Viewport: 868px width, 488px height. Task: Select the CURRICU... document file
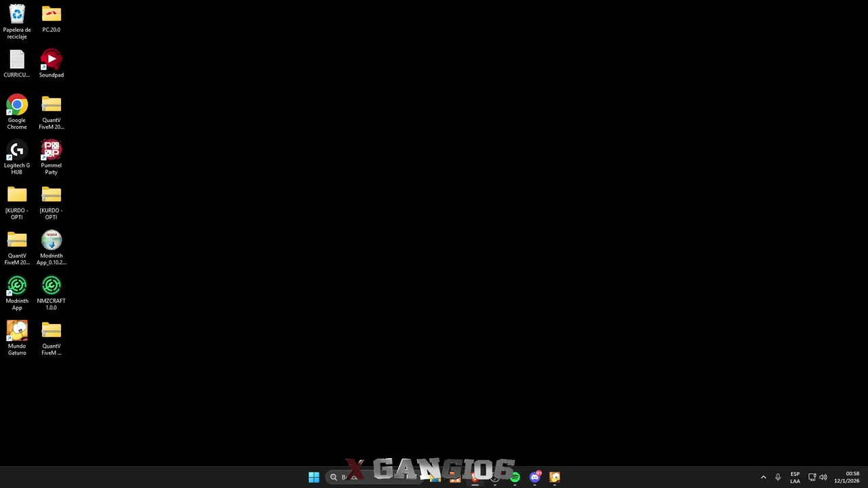point(17,64)
